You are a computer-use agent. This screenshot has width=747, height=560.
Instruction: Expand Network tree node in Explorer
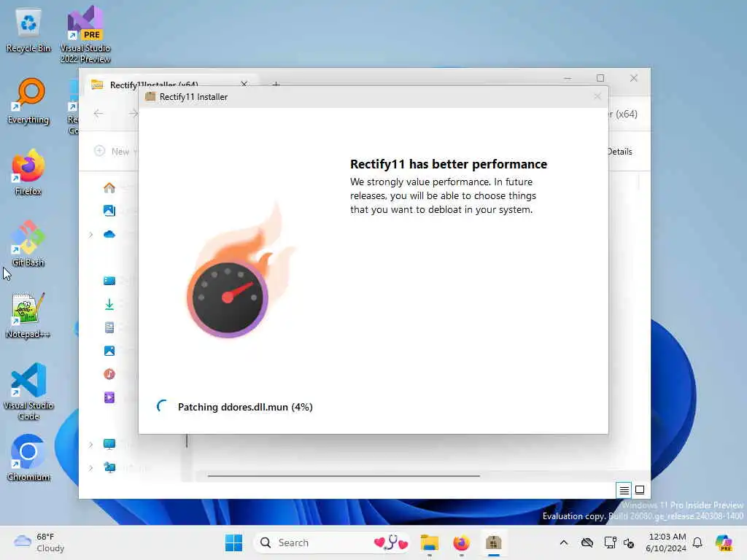click(90, 467)
